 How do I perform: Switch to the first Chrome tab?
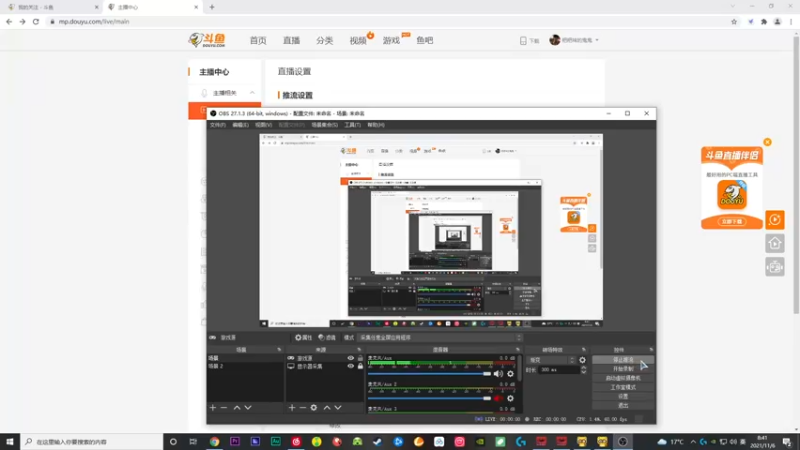tap(51, 7)
